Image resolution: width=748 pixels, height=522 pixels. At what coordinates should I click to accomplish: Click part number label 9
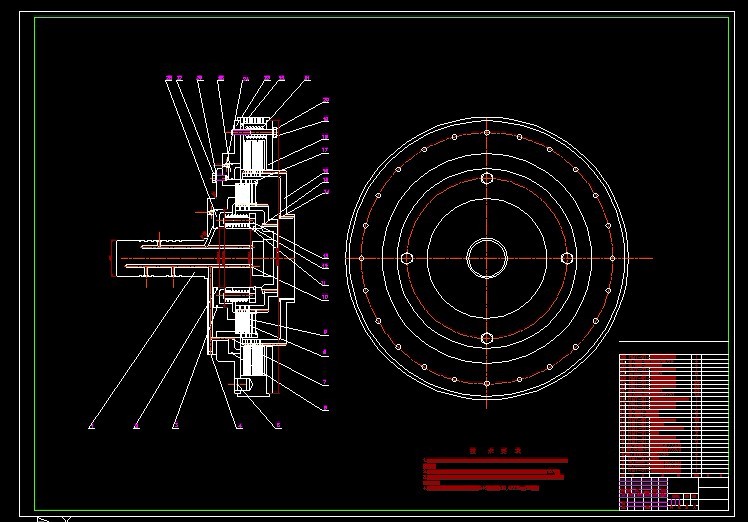point(325,332)
